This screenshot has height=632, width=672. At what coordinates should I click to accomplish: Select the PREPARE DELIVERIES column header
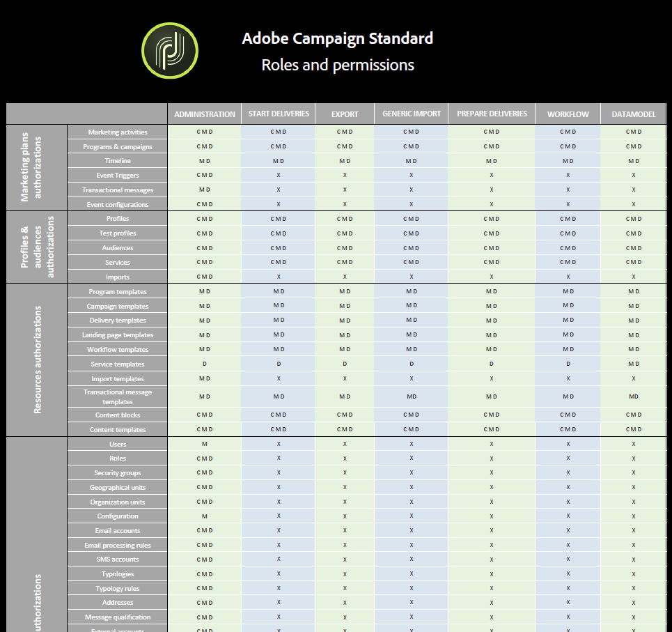pyautogui.click(x=492, y=114)
